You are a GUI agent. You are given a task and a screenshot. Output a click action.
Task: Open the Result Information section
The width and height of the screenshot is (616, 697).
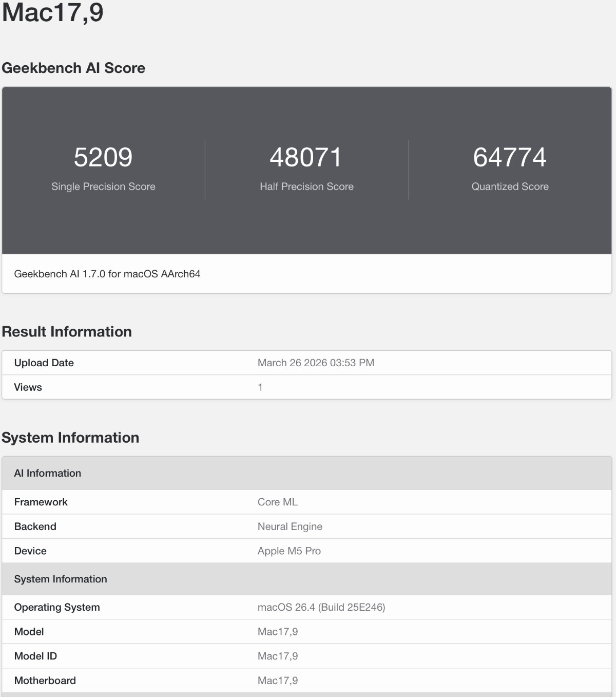[67, 332]
